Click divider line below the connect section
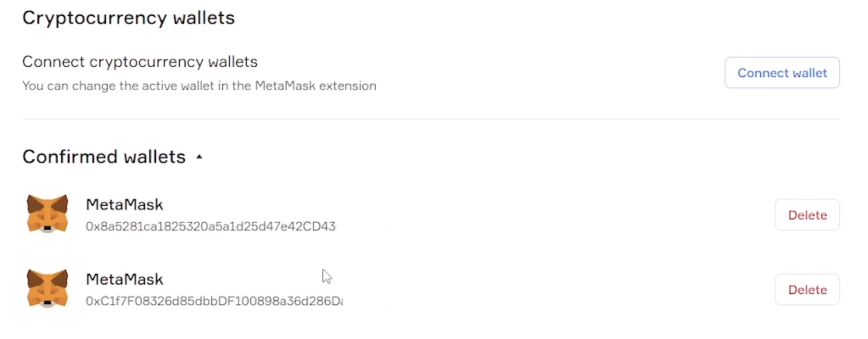868x339 pixels. pos(431,119)
